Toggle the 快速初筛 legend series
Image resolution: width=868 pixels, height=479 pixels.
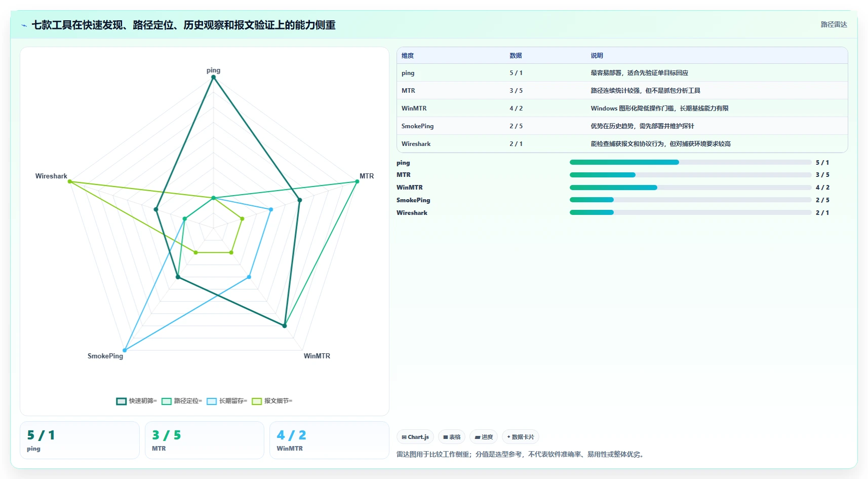tap(136, 401)
